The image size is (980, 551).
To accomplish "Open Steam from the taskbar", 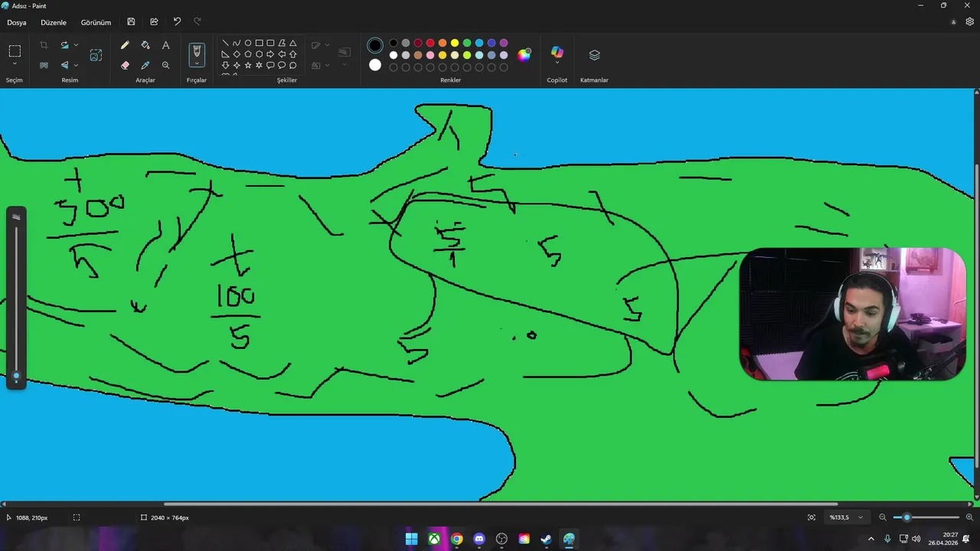I will coord(546,539).
